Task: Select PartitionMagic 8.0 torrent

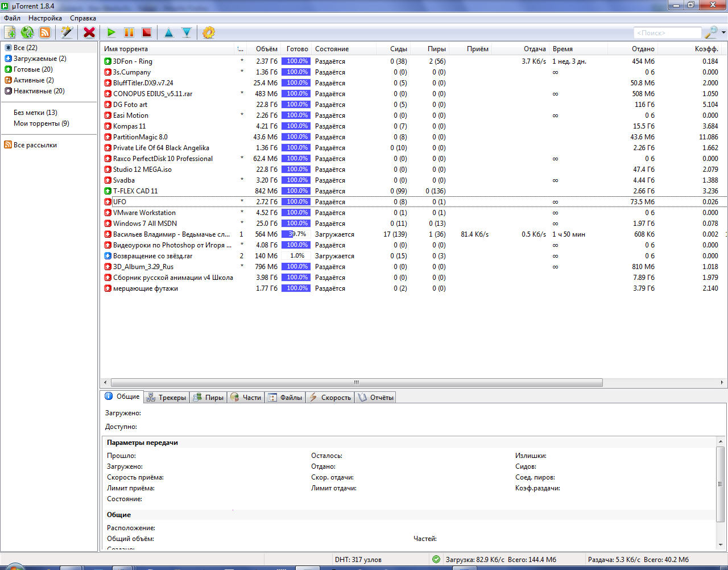Action: [413, 137]
